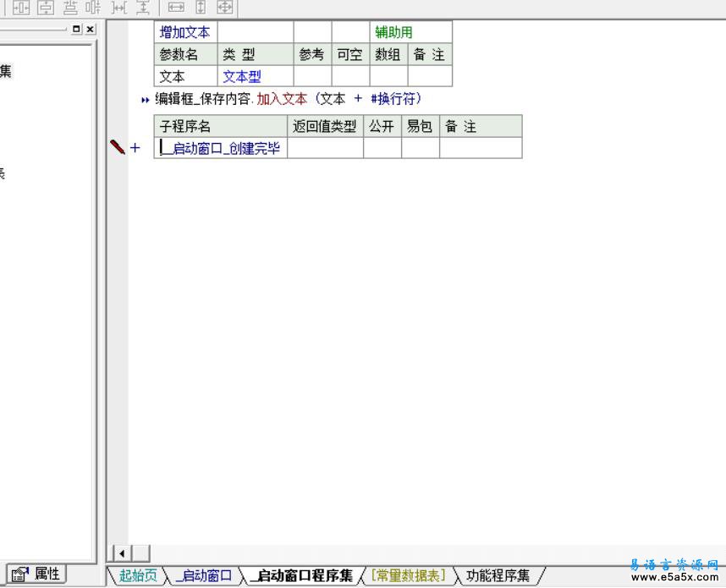This screenshot has height=588, width=726.
Task: Open the [常量数据表] tab
Action: coord(409,575)
